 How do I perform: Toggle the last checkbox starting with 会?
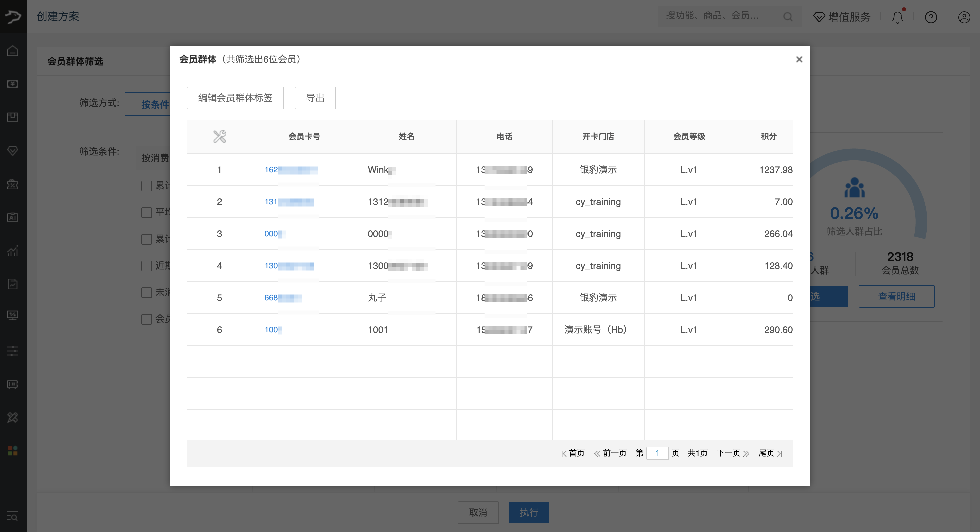click(146, 319)
